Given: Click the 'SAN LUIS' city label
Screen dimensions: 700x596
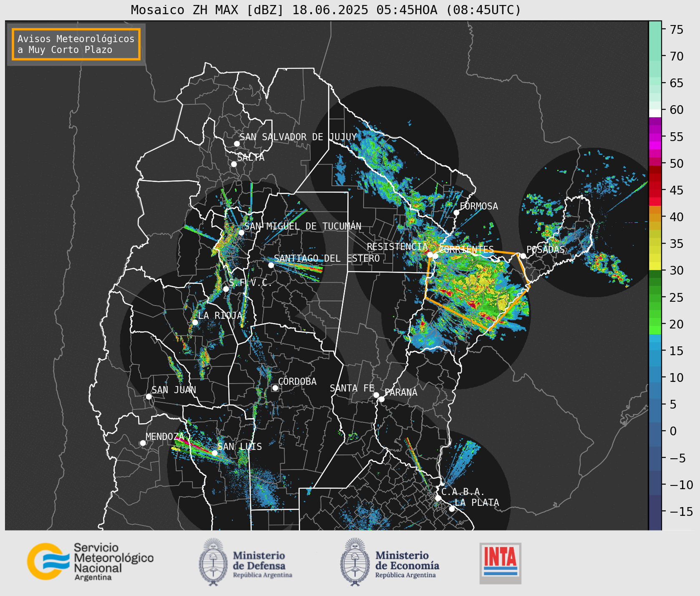Looking at the screenshot, I should tap(240, 447).
